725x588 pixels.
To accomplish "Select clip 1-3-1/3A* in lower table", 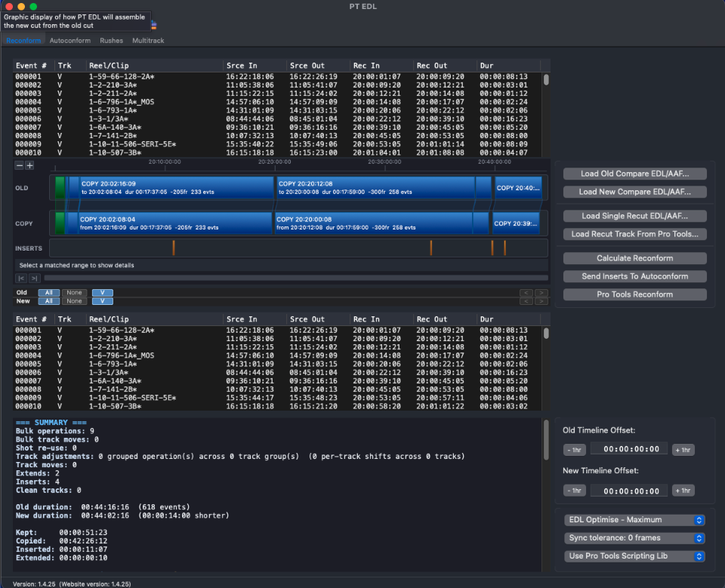I will pos(109,373).
